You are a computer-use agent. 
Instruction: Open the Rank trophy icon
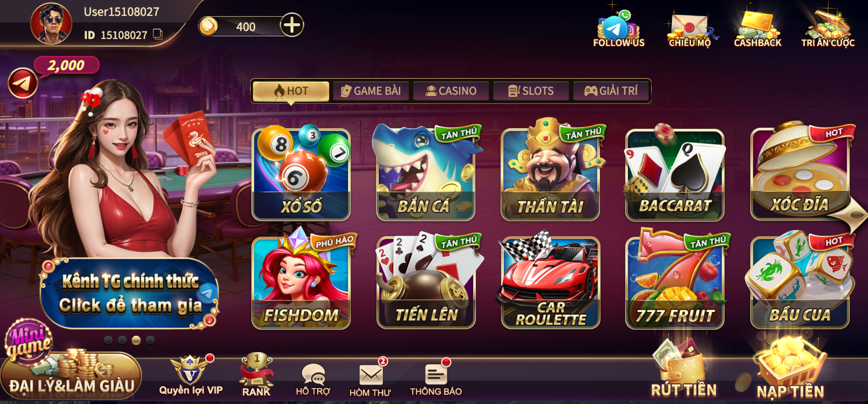(x=257, y=375)
